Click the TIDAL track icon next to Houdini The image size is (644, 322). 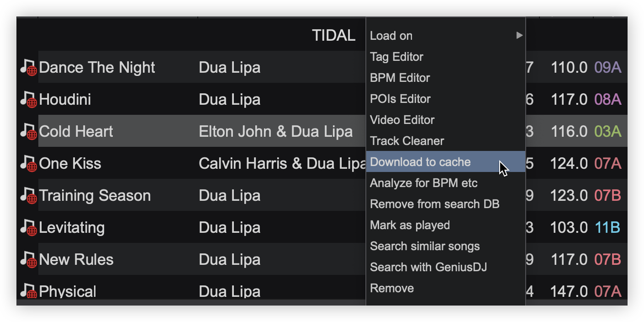pos(28,100)
